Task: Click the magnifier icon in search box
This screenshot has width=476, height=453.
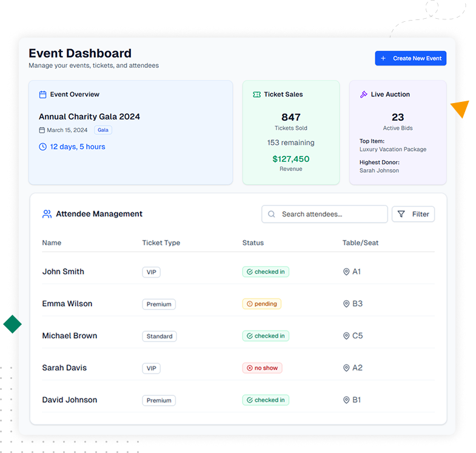Action: 272,214
